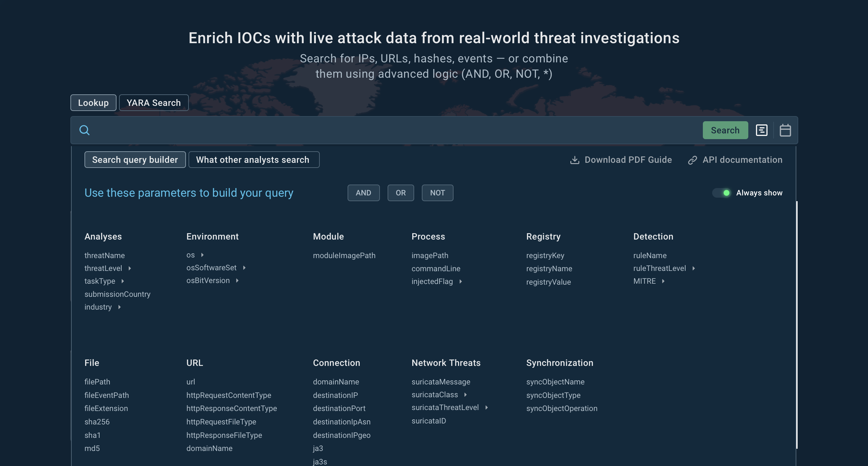The width and height of the screenshot is (868, 466).
Task: Click the download icon for PDF Guide
Action: tap(575, 160)
